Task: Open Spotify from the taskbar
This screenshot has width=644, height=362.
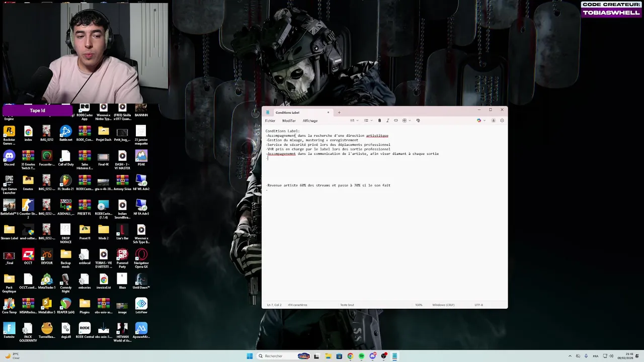Action: (361, 356)
